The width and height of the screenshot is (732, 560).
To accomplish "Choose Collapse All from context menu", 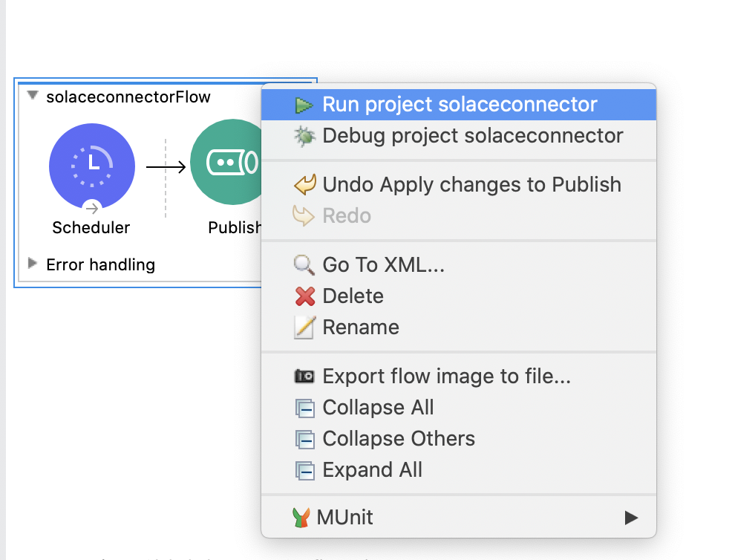I will click(378, 408).
